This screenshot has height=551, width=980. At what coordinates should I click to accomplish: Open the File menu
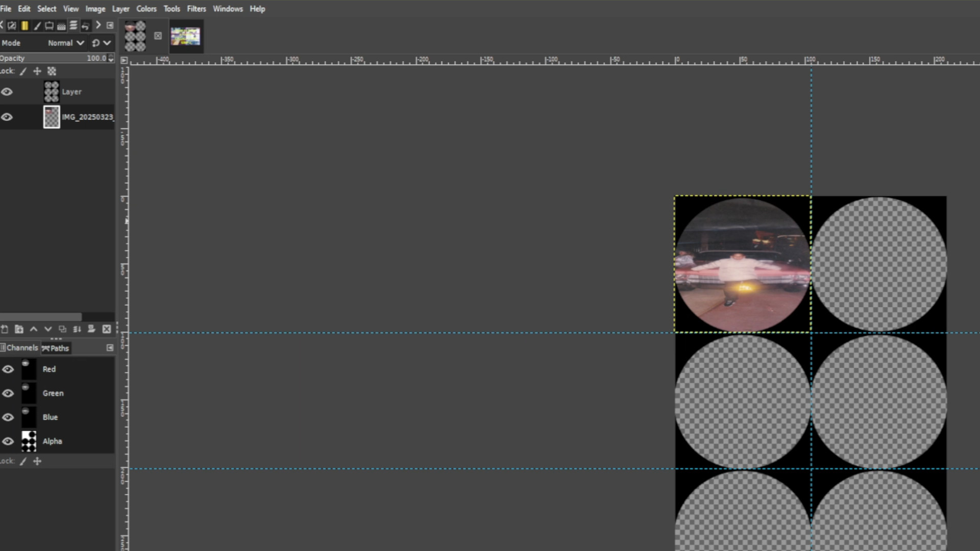click(6, 9)
